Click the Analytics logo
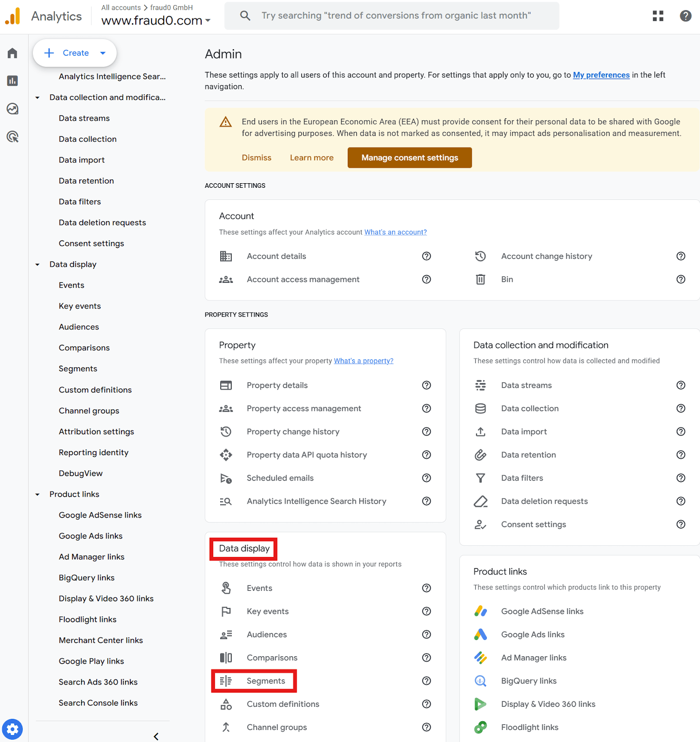 coord(13,16)
